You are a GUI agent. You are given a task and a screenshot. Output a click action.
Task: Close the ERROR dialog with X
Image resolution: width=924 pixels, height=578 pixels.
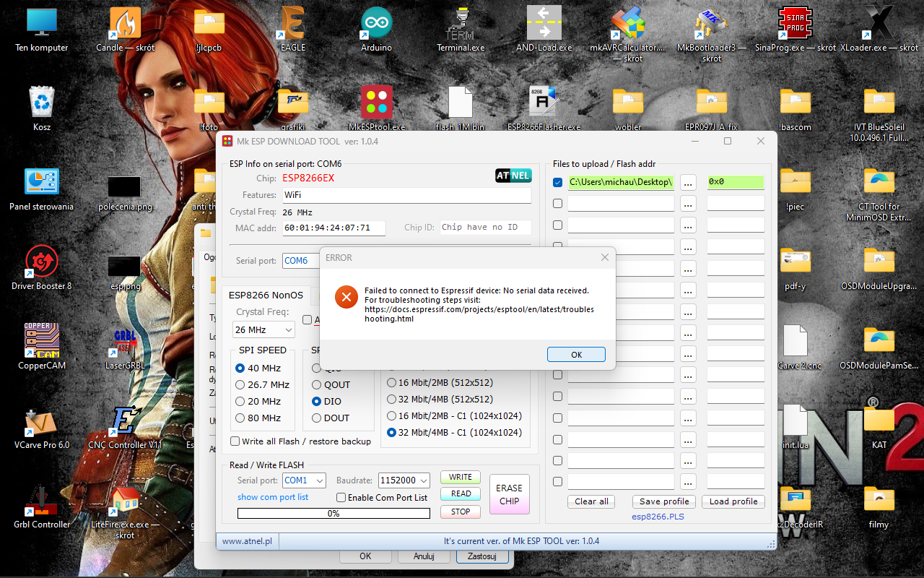605,257
